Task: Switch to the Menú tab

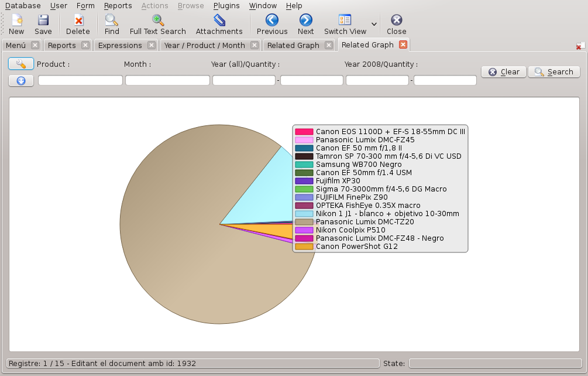Action: pos(16,46)
